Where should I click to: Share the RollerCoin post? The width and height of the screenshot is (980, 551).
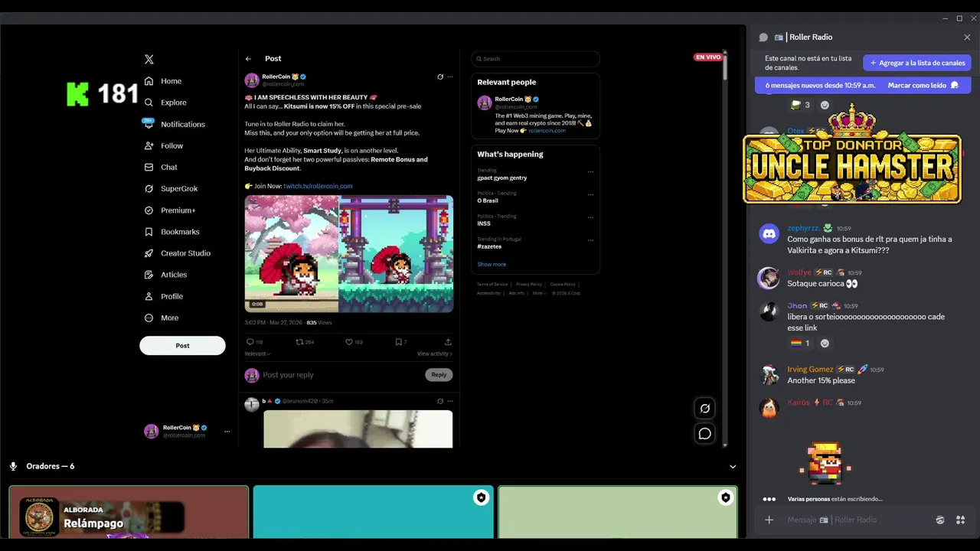click(x=448, y=342)
